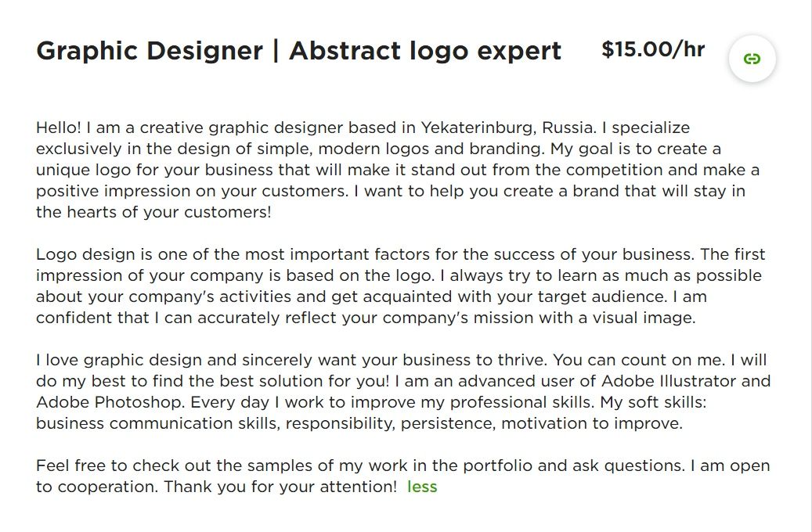This screenshot has height=532, width=812.
Task: Click the word portfolio in the last paragraph
Action: point(497,465)
